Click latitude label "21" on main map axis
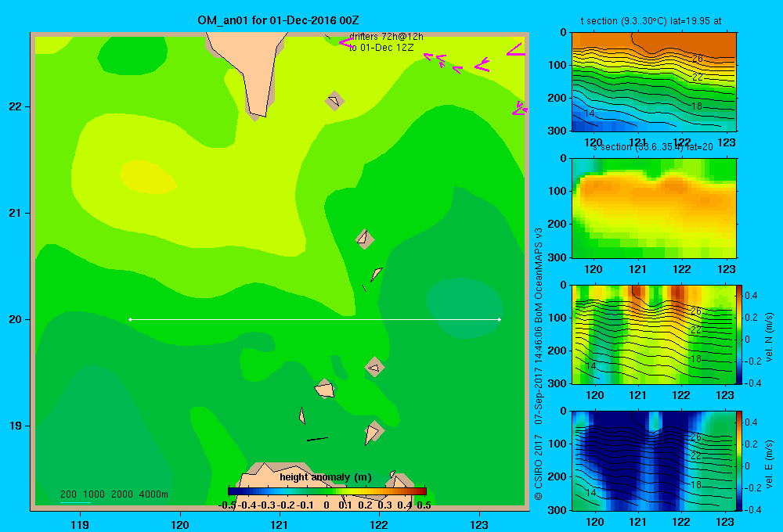 click(x=15, y=213)
